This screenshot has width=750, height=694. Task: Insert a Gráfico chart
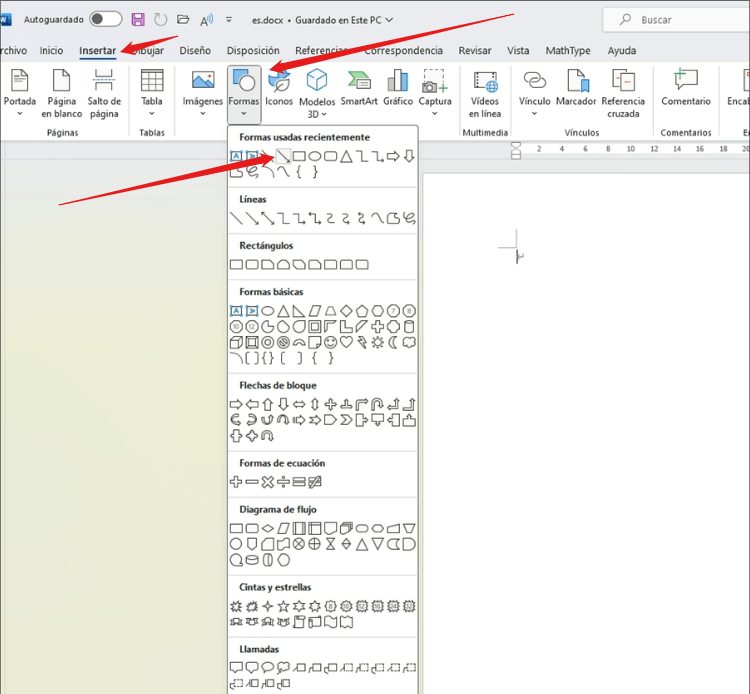click(398, 88)
